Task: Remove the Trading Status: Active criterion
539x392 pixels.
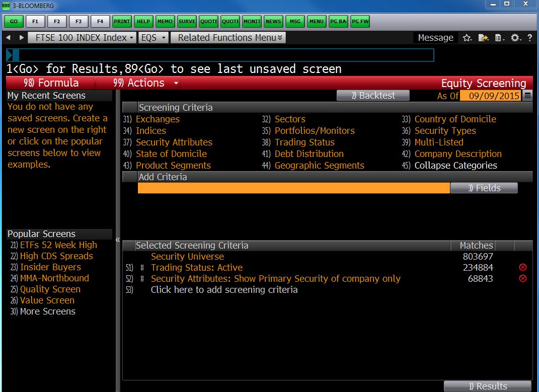Action: pyautogui.click(x=523, y=268)
